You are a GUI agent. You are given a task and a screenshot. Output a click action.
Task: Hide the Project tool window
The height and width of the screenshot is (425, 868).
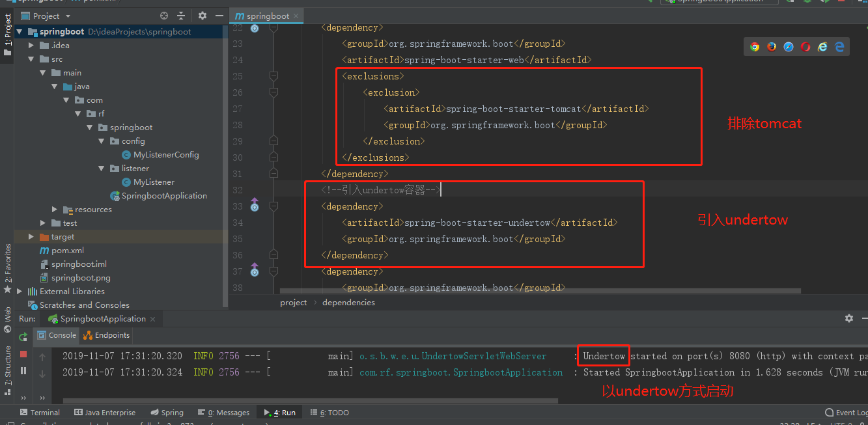tap(218, 16)
